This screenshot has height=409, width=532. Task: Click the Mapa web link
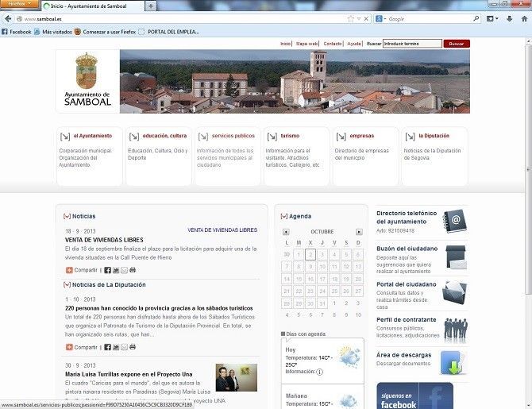(307, 44)
